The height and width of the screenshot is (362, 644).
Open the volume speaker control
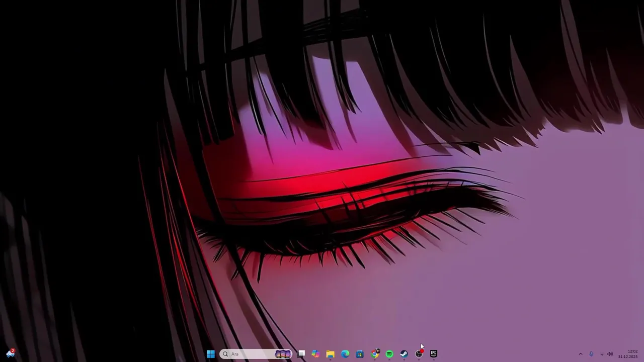pyautogui.click(x=610, y=354)
